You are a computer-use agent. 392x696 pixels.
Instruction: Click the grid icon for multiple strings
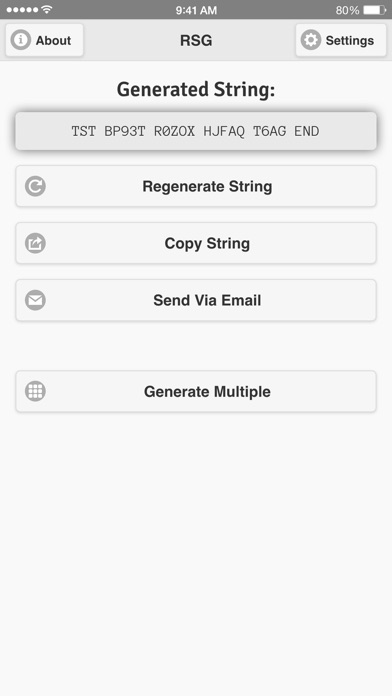35,391
